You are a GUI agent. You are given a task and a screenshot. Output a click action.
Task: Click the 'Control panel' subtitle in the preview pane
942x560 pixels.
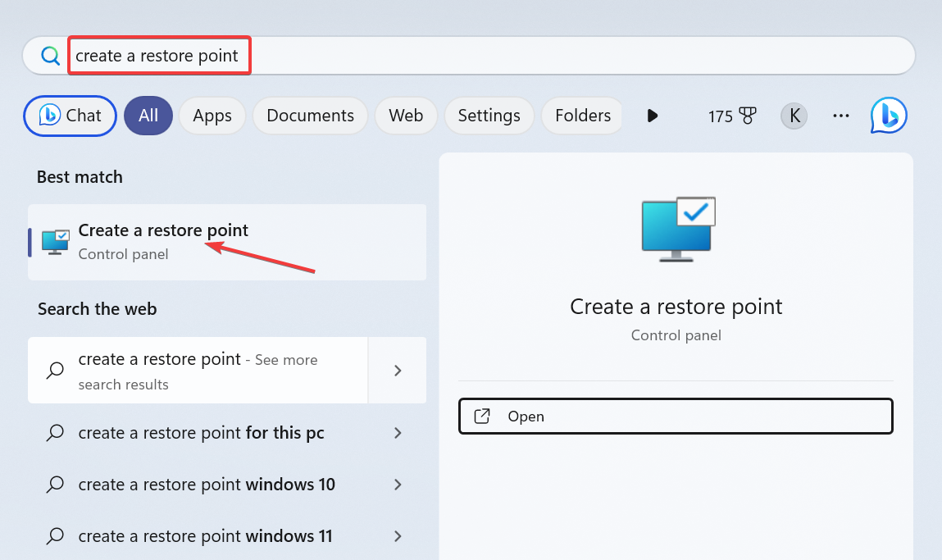point(676,335)
